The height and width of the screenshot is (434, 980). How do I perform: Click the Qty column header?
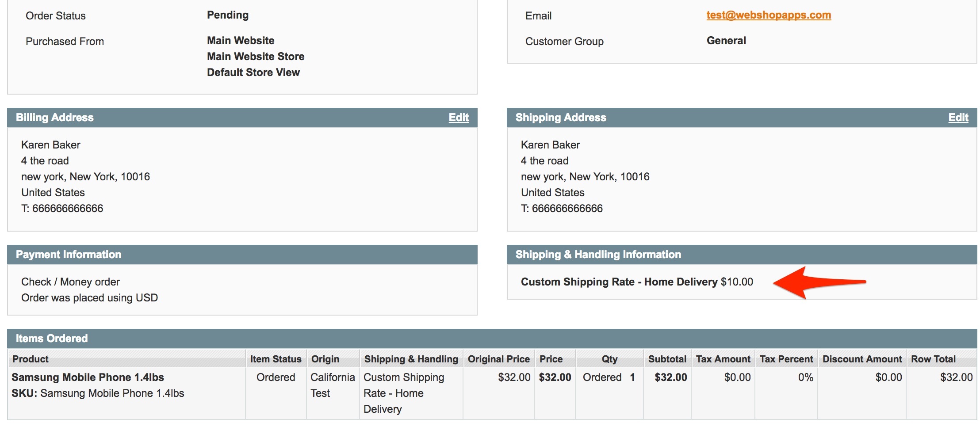point(609,359)
